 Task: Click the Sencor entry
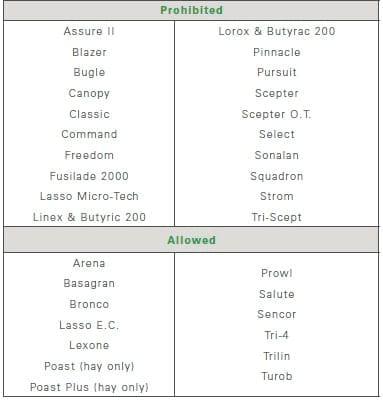pos(277,314)
